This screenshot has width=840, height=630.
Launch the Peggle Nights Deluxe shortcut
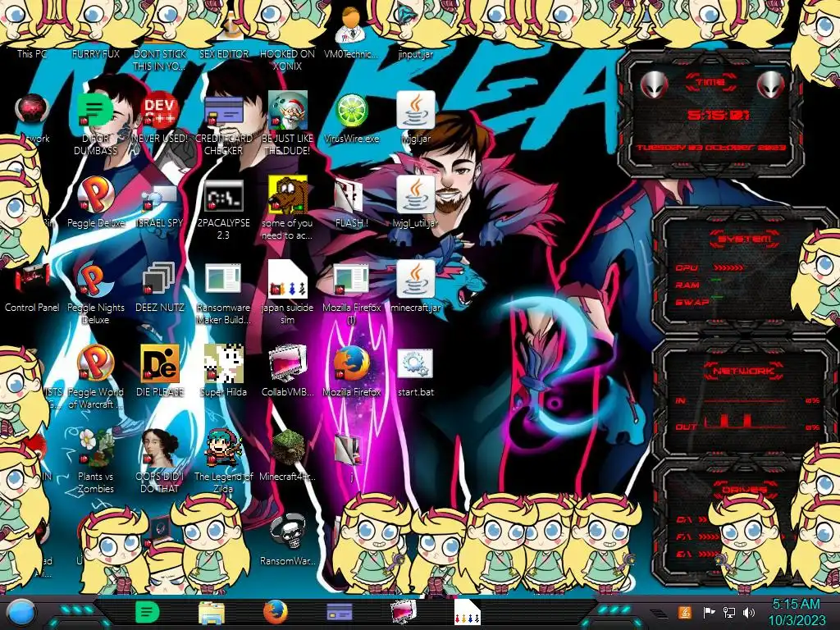(96, 293)
